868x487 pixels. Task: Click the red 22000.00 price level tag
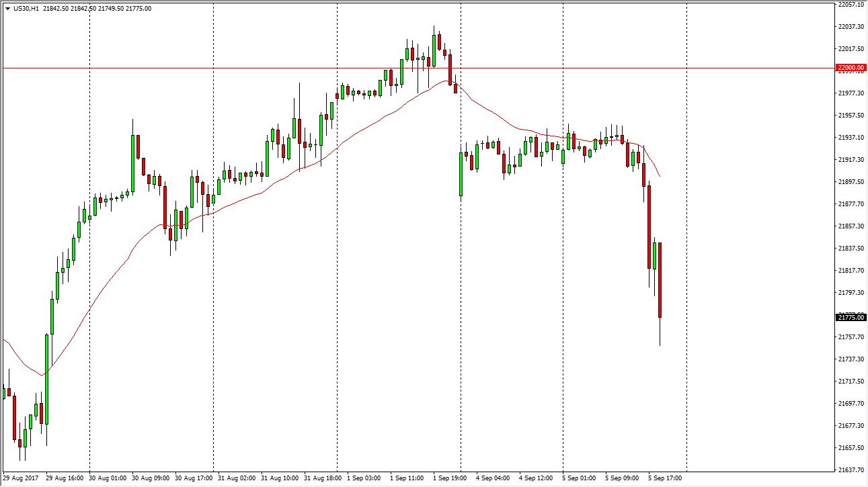point(850,68)
